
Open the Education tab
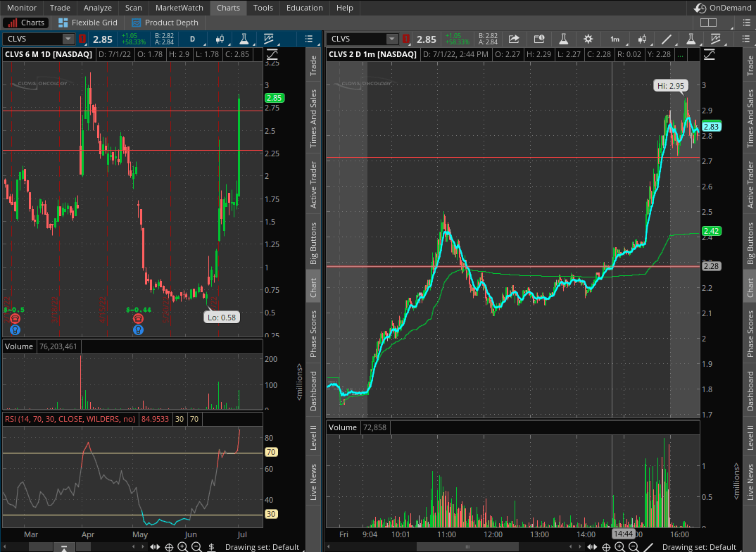click(x=305, y=8)
